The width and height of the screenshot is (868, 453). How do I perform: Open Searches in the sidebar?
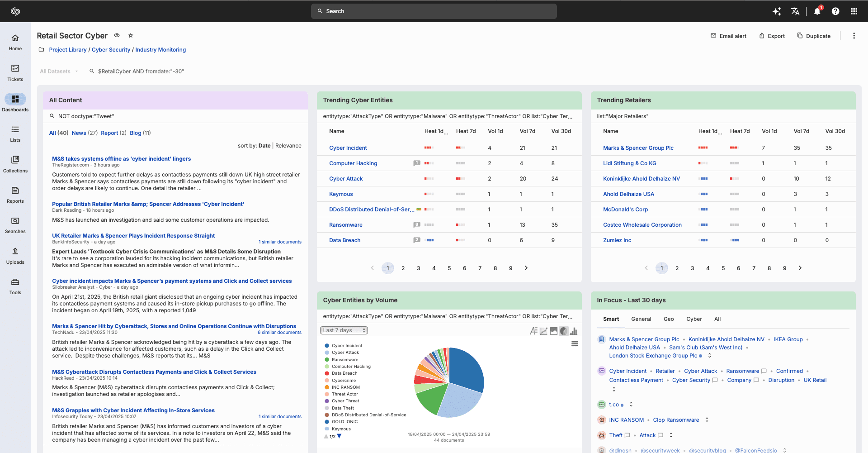pos(15,225)
